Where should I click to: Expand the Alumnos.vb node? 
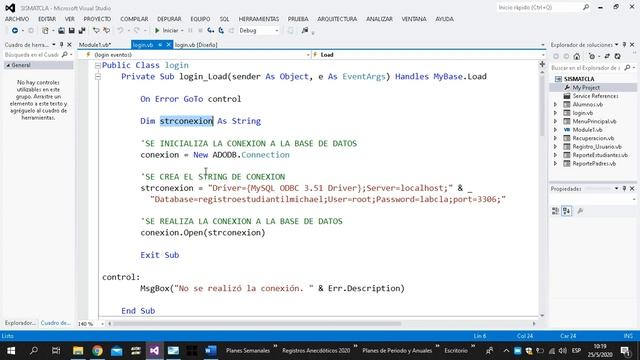556,104
